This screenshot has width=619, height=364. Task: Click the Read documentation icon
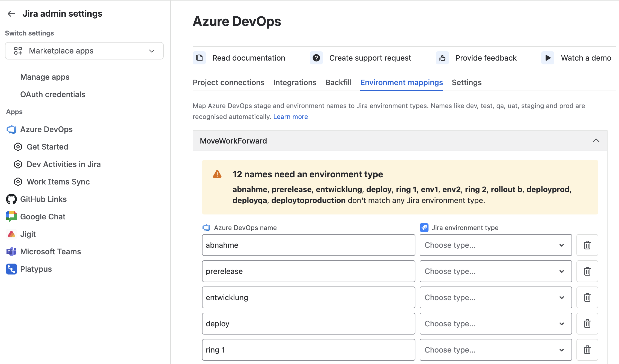point(199,58)
